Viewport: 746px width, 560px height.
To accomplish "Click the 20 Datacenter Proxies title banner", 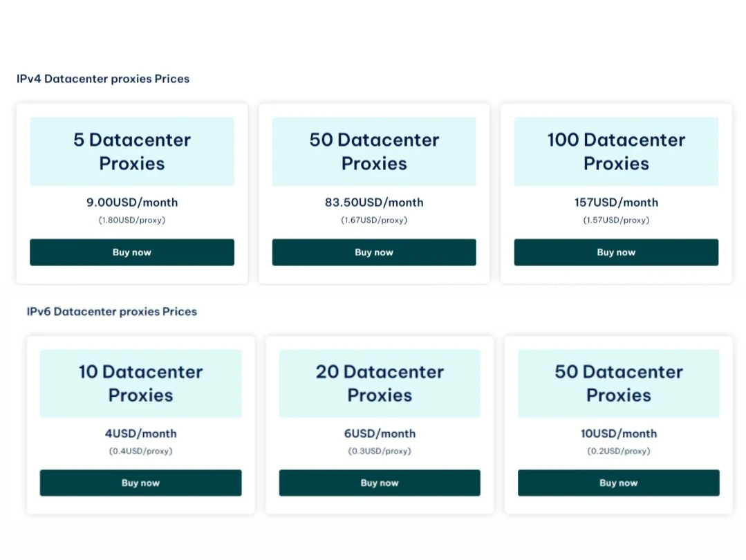I will 379,383.
